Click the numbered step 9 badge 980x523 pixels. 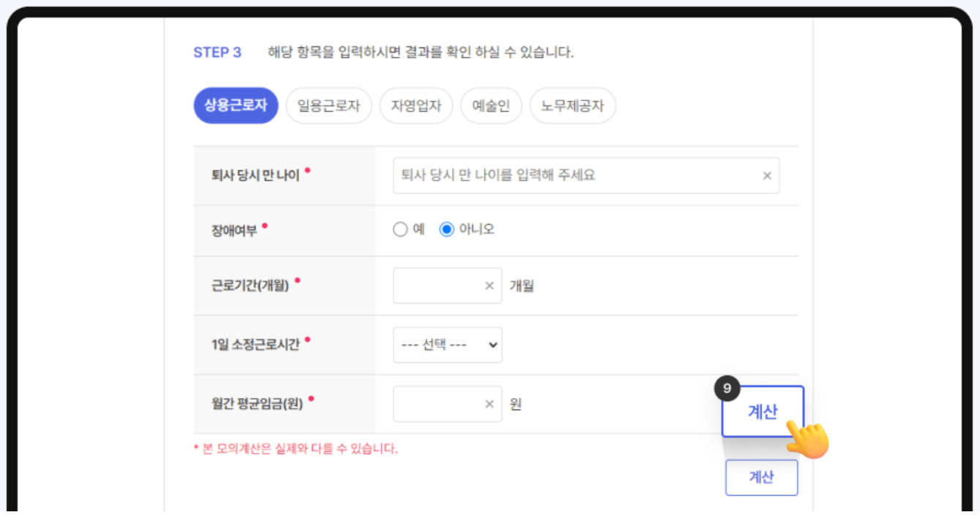[x=727, y=389]
